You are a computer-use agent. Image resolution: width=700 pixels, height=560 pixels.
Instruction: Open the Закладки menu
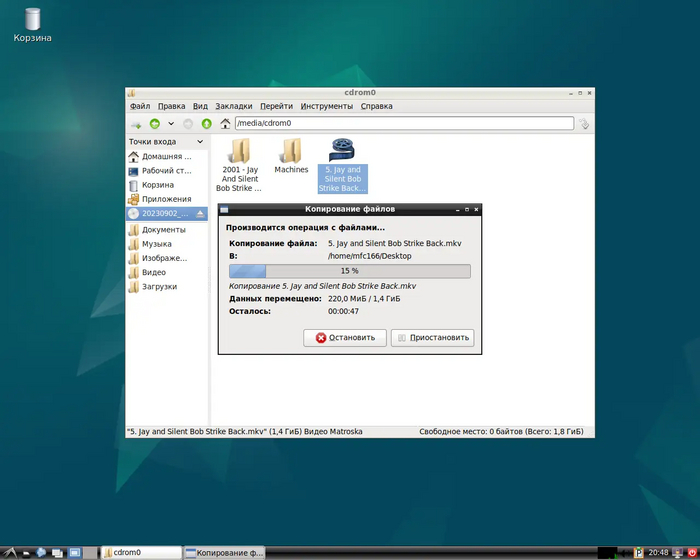234,106
